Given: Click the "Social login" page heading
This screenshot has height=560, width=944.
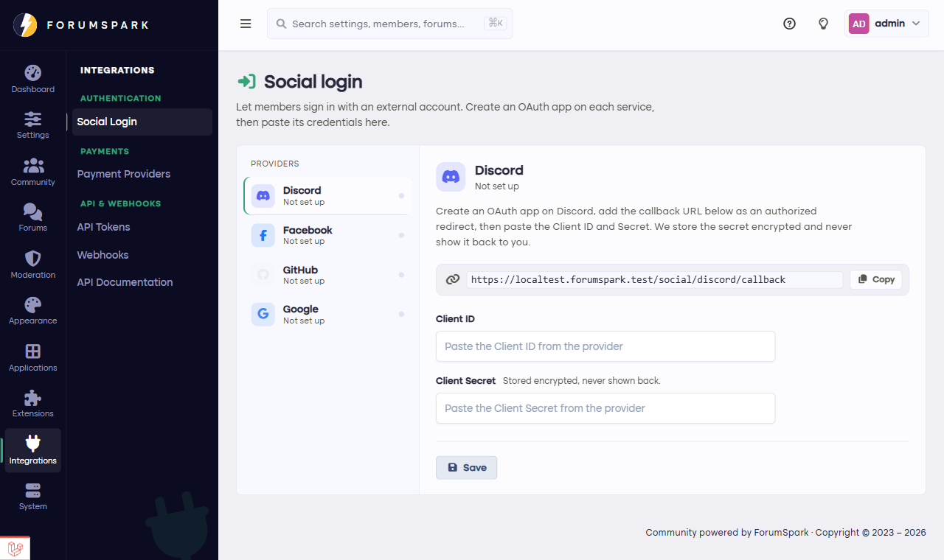Looking at the screenshot, I should (313, 82).
